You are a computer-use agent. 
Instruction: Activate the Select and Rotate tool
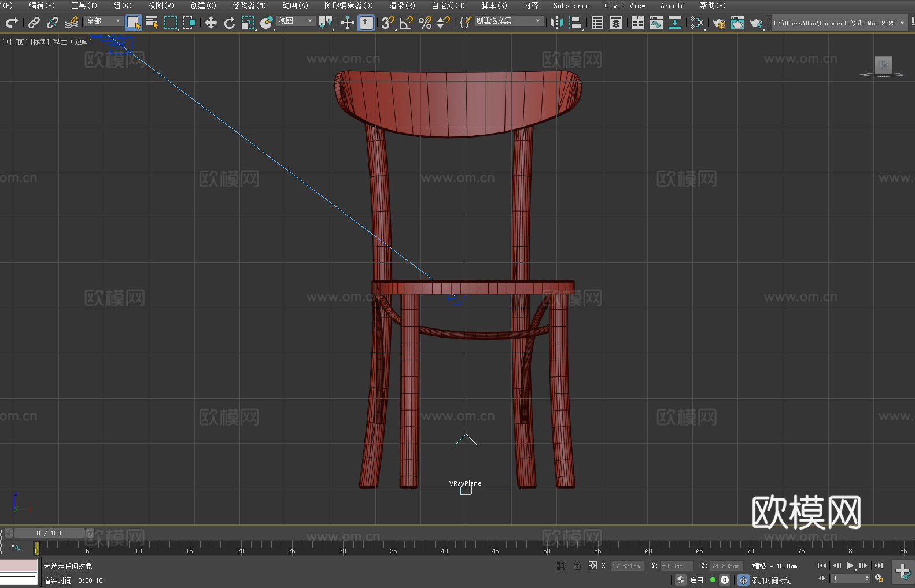coord(230,23)
